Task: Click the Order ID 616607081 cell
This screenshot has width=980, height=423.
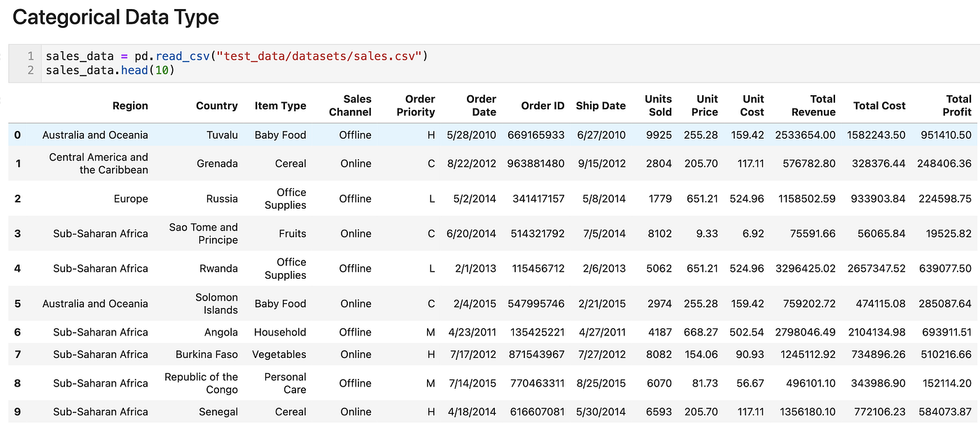Action: coord(536,412)
